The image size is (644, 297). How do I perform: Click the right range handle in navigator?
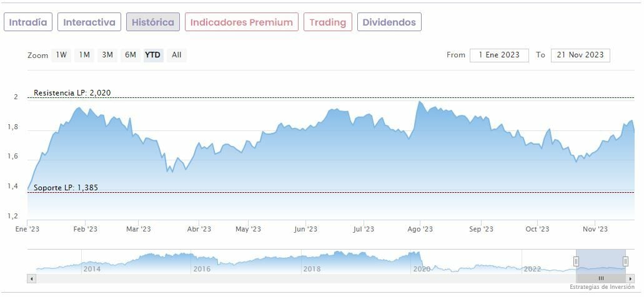[x=625, y=261]
